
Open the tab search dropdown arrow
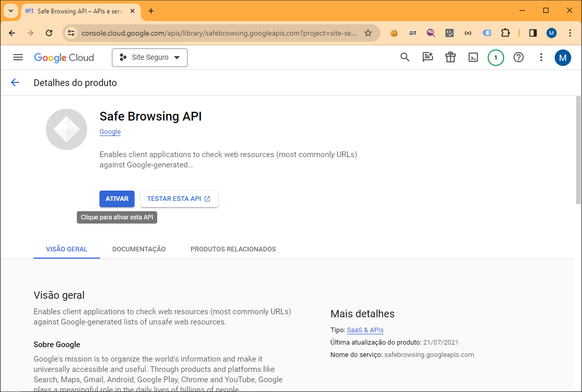coord(11,11)
